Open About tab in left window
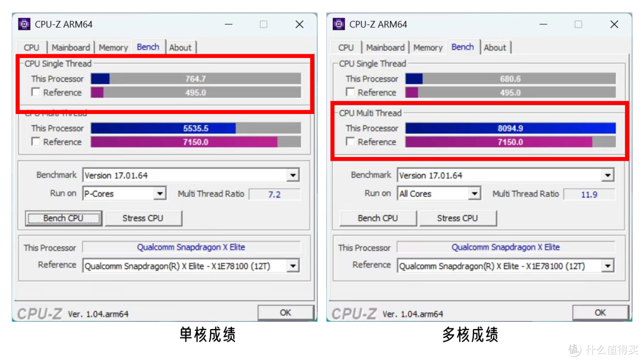Screen dimensions: 644x363 [180, 47]
